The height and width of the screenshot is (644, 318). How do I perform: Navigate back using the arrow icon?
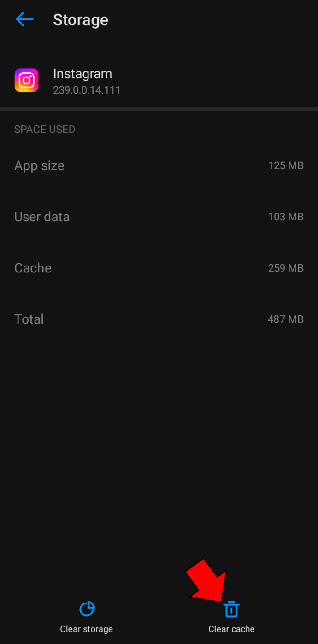coord(24,19)
